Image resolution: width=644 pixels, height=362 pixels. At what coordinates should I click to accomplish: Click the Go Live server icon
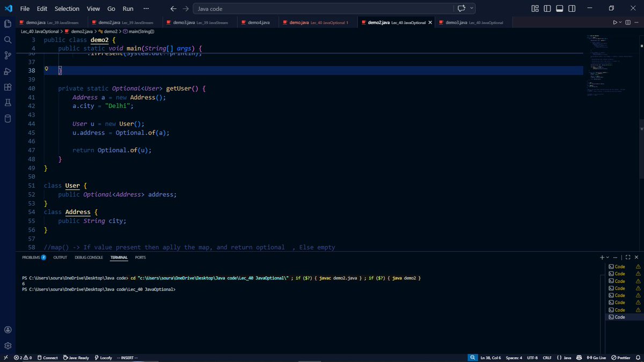(x=596, y=357)
